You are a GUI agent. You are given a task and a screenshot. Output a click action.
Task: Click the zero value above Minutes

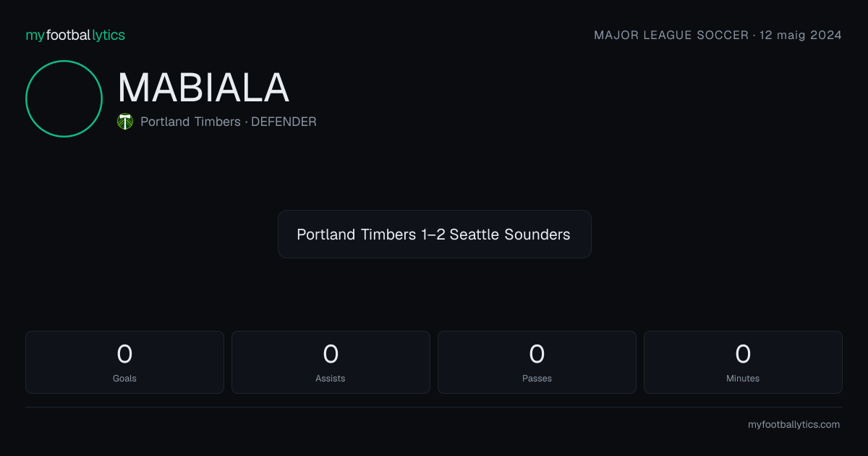(743, 354)
